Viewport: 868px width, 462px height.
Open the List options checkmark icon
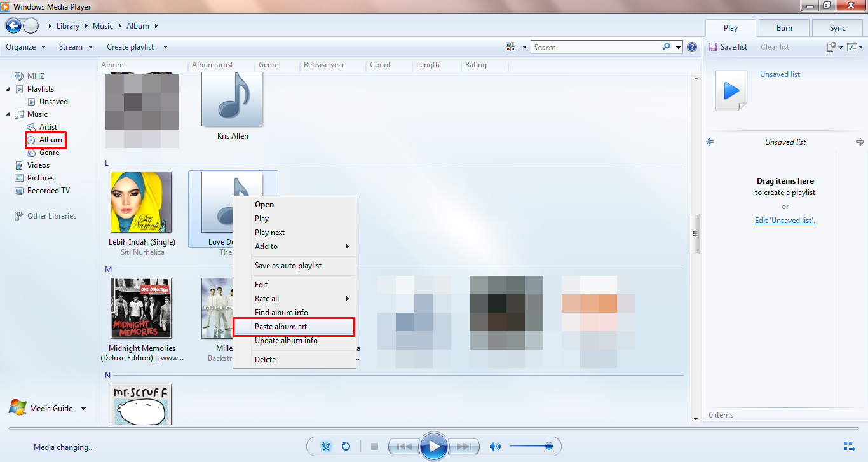coord(852,47)
